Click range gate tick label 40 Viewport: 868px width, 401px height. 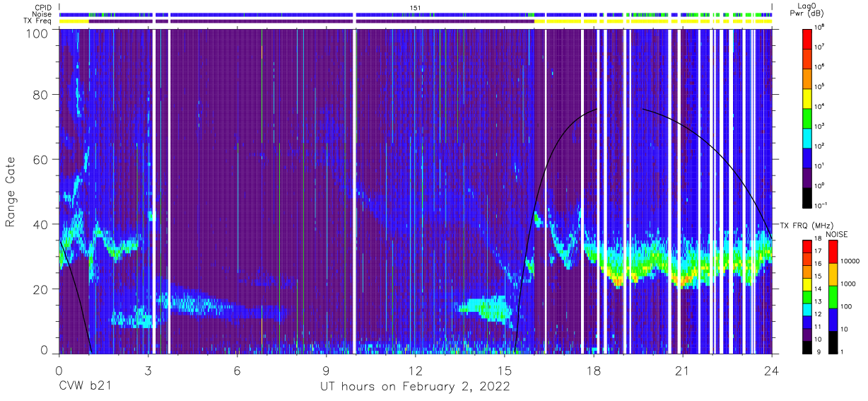pyautogui.click(x=39, y=224)
